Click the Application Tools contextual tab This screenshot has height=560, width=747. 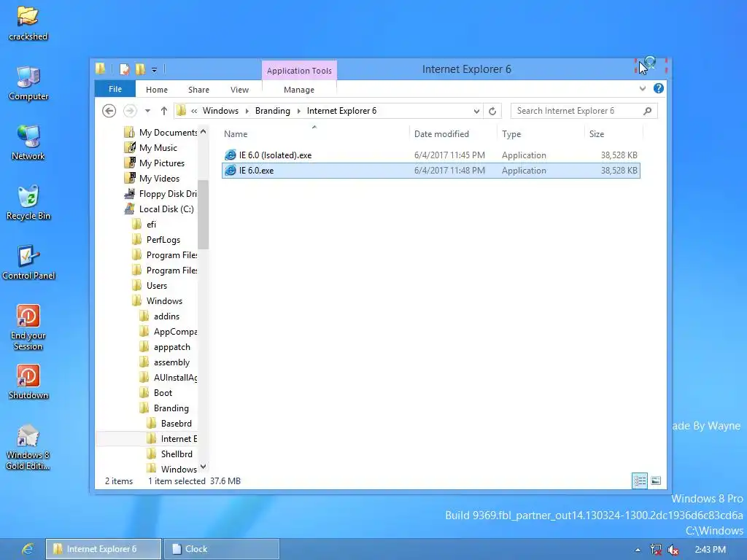click(299, 71)
